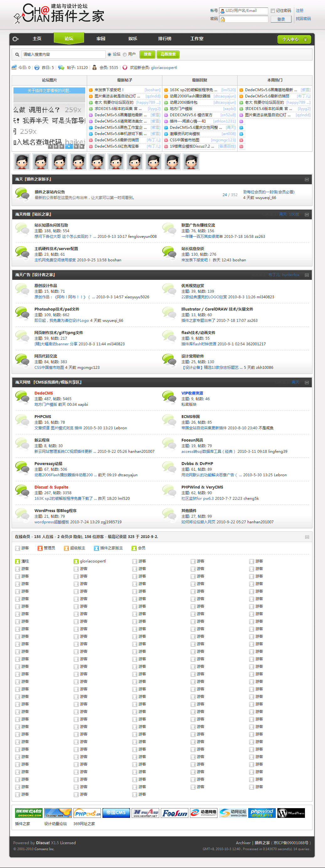This screenshot has width=325, height=868.
Task: Click forum icon beside DedeCMS
Action: click(22, 397)
